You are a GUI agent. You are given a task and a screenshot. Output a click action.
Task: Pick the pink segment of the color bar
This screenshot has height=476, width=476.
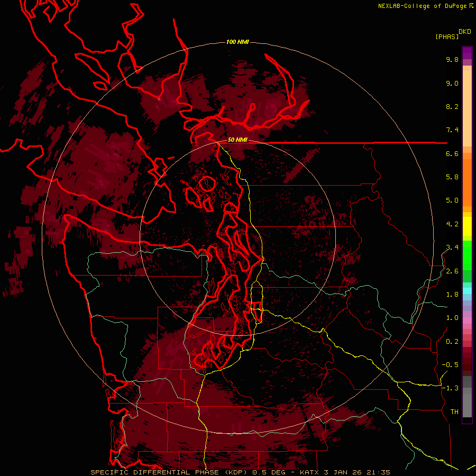pyautogui.click(x=467, y=321)
